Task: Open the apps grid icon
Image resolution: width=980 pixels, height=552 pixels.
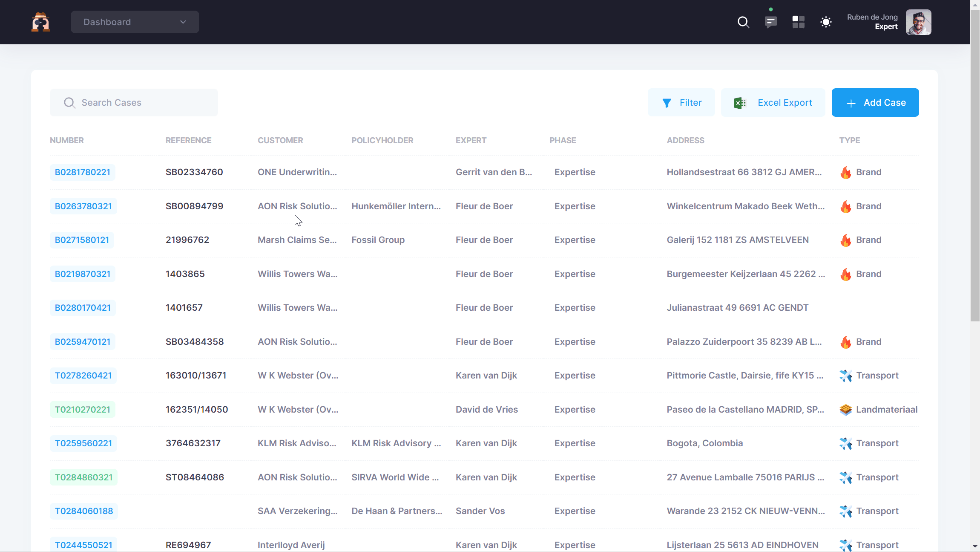Action: (x=798, y=22)
